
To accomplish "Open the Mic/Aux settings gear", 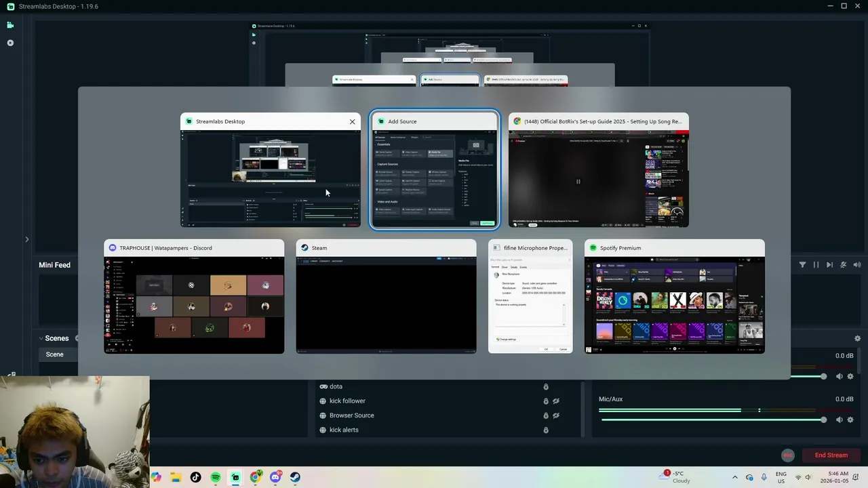I will pyautogui.click(x=850, y=420).
